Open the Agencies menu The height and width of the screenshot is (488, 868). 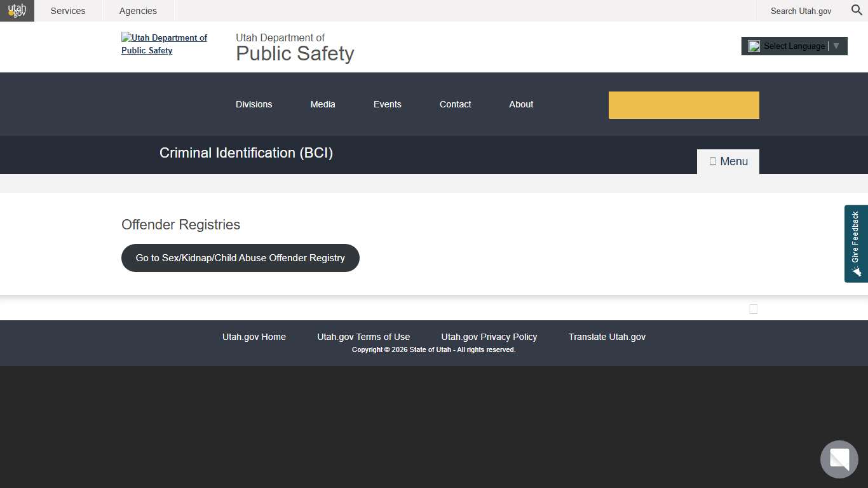(137, 10)
